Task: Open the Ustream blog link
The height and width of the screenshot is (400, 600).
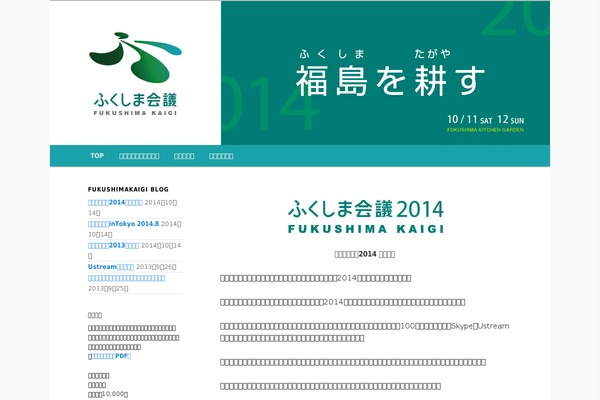Action: click(x=111, y=267)
